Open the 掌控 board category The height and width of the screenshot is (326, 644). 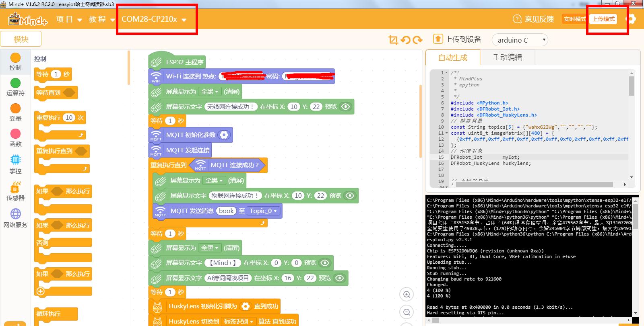click(15, 160)
